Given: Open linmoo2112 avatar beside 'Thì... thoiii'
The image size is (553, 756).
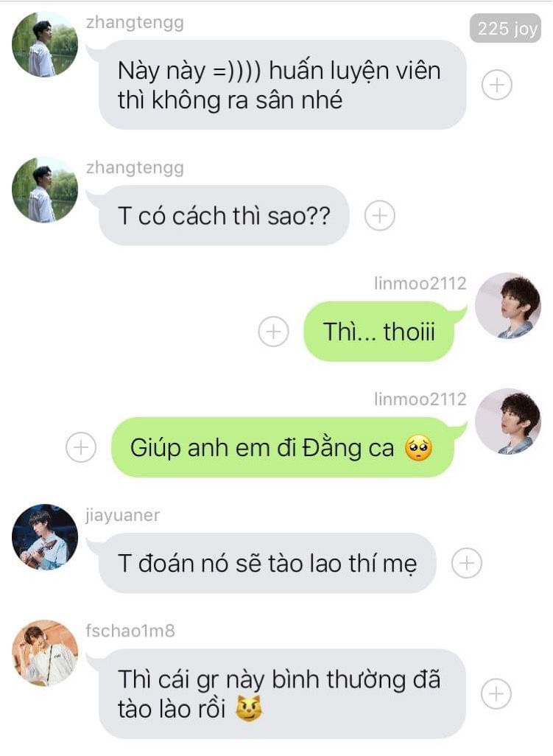Looking at the screenshot, I should [x=508, y=305].
